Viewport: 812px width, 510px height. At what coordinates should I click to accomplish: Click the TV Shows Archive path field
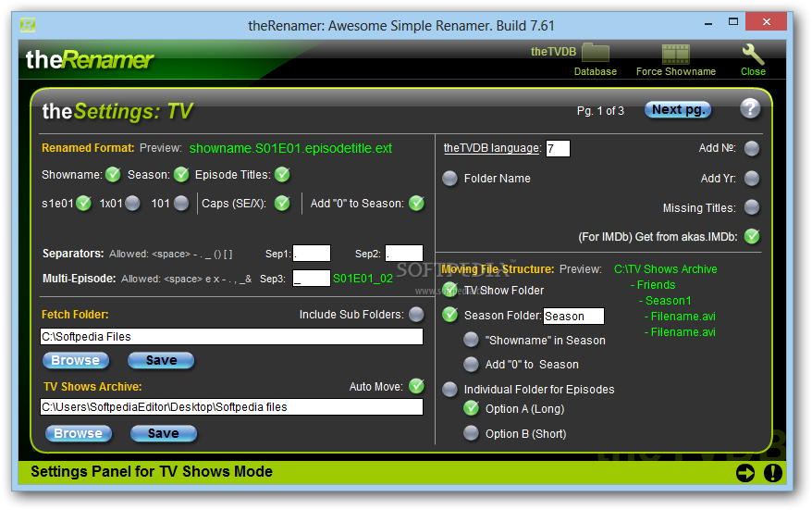(x=231, y=407)
